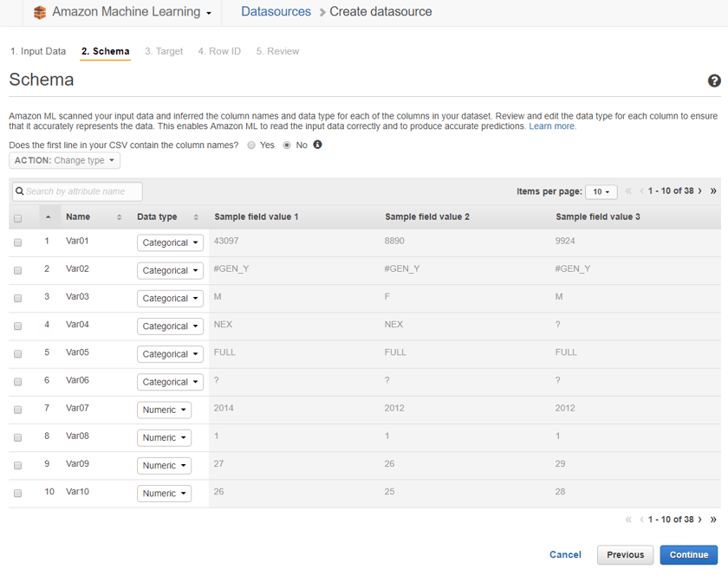
Task: Open Var09 Numeric data type dropdown
Action: 164,466
